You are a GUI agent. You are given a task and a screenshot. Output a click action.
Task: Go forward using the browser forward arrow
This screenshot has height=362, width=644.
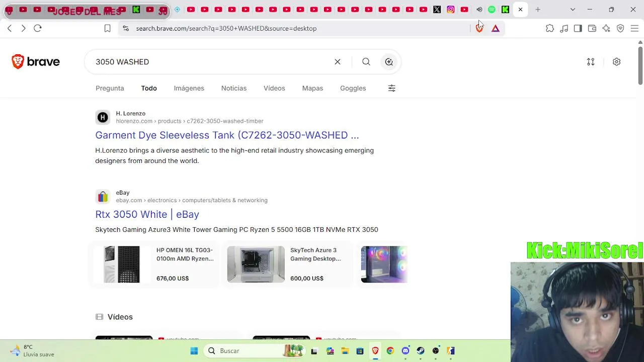(23, 28)
